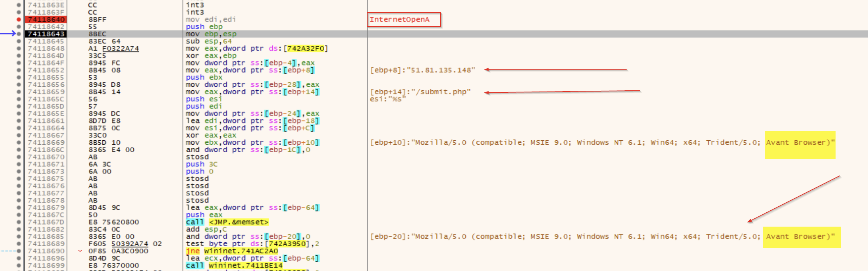Click the "lea ecx,dword ptr ss:[ebp-64]" instruction
Viewport: 868px width, 271px height.
[253, 258]
